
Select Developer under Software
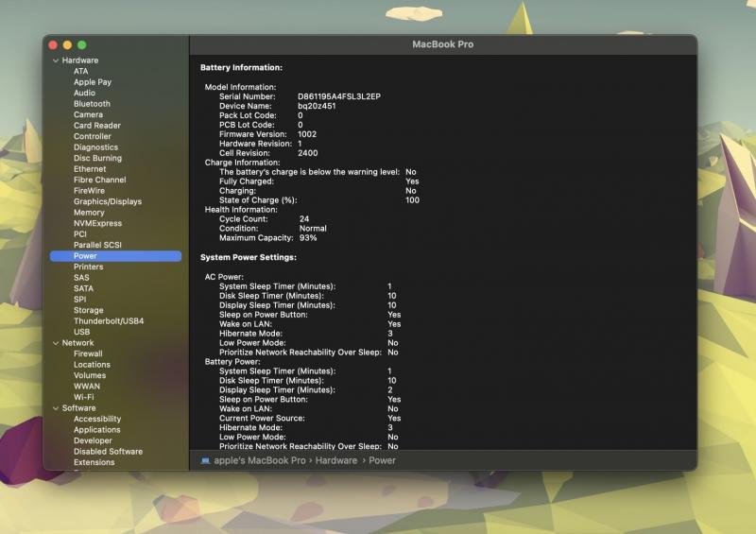(93, 440)
